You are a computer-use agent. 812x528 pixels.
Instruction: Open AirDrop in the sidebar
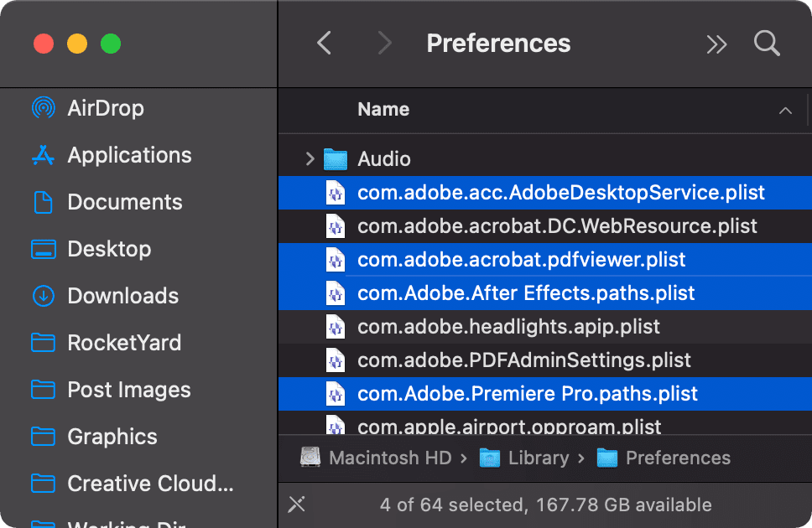coord(105,108)
